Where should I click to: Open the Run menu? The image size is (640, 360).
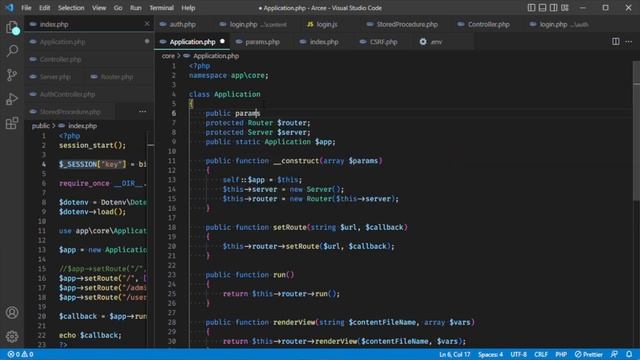tap(136, 8)
